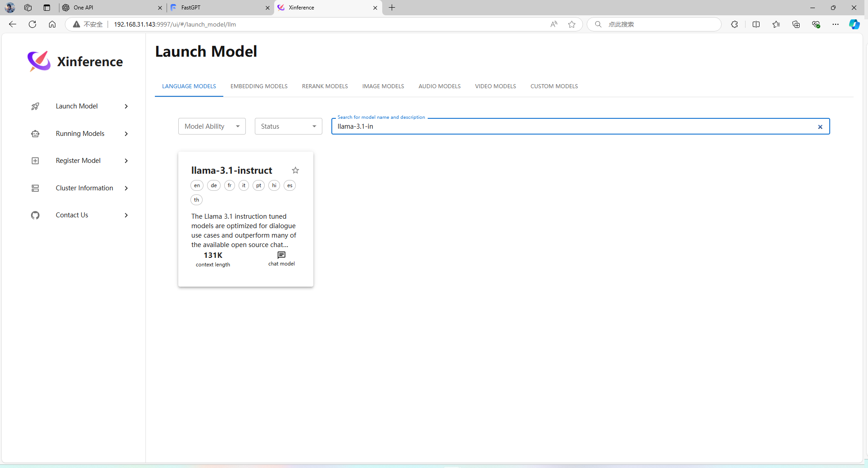Expand Launch Model chevron in sidebar
Viewport: 868px width, 468px height.
point(126,106)
